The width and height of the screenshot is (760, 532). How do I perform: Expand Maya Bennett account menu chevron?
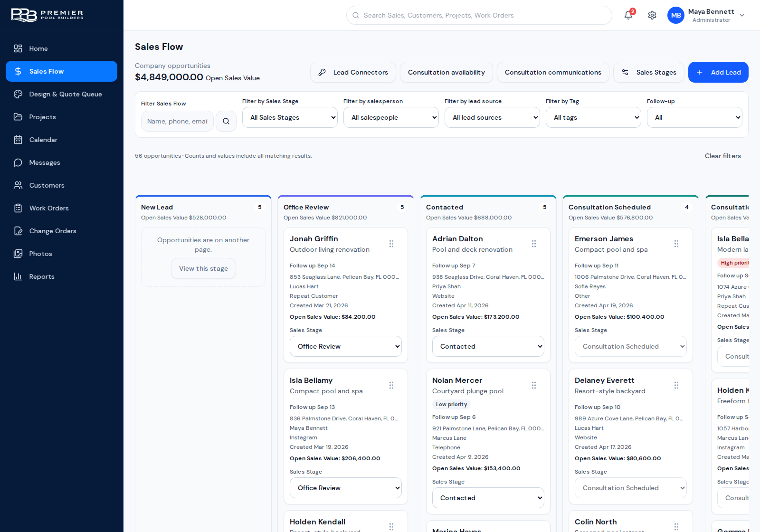742,15
